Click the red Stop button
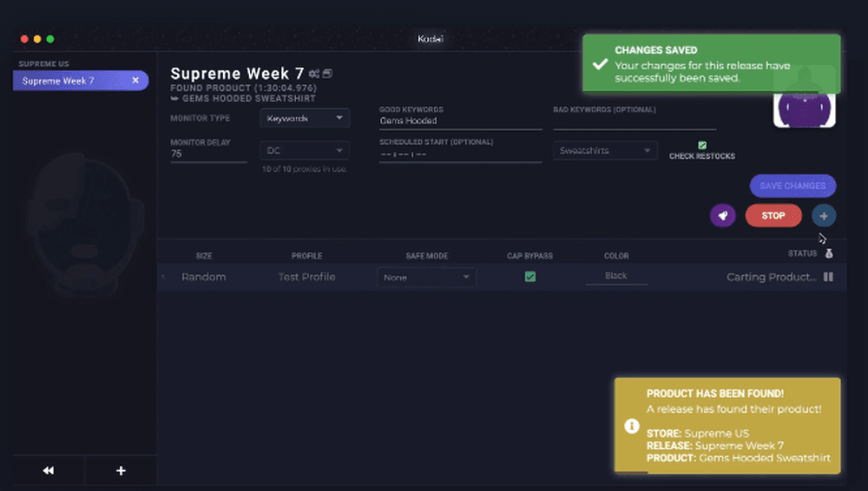The width and height of the screenshot is (868, 491). coord(773,216)
